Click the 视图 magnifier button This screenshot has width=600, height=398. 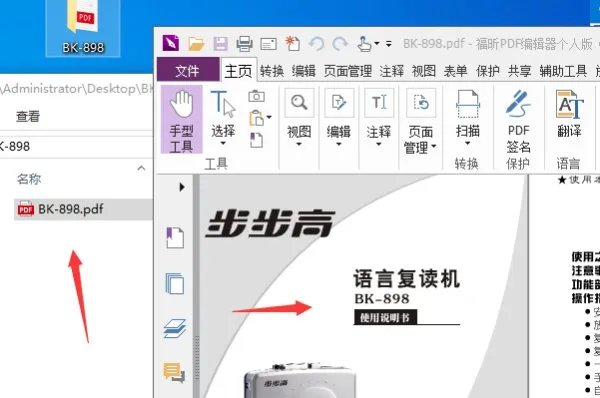[x=299, y=103]
